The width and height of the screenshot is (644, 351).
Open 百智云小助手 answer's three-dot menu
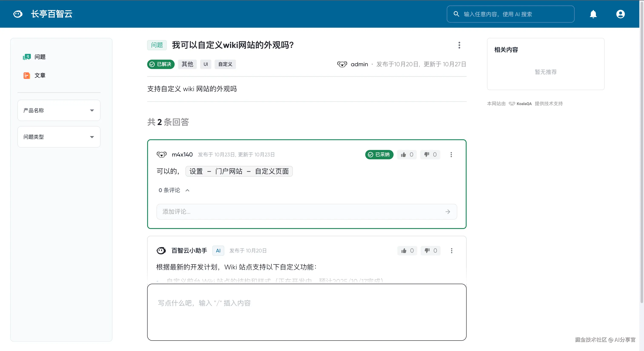[x=451, y=251]
